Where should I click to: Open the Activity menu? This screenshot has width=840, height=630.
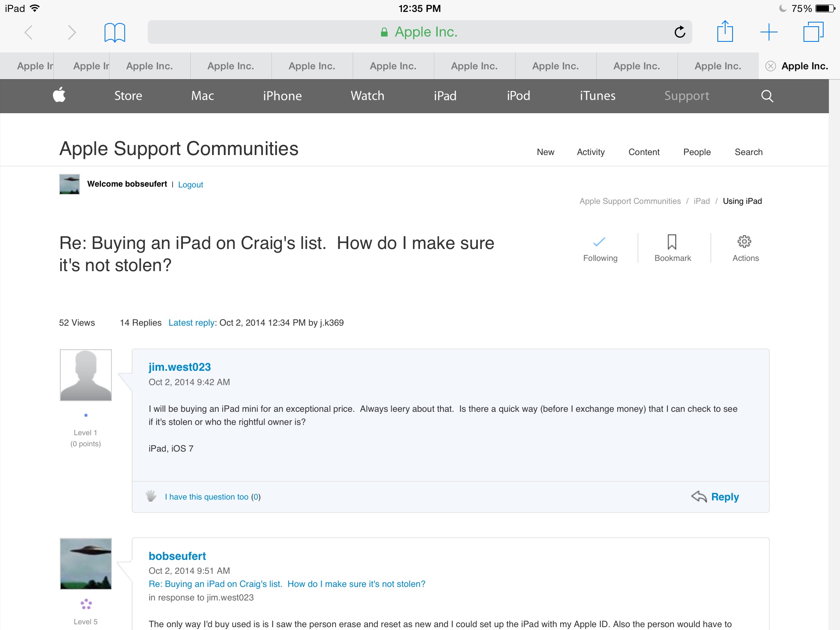tap(590, 152)
